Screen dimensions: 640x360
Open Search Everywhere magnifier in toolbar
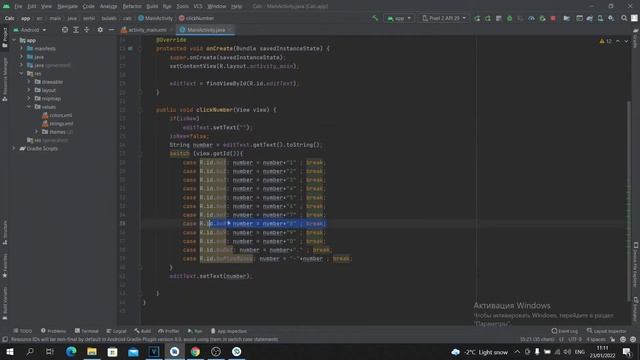(x=624, y=18)
